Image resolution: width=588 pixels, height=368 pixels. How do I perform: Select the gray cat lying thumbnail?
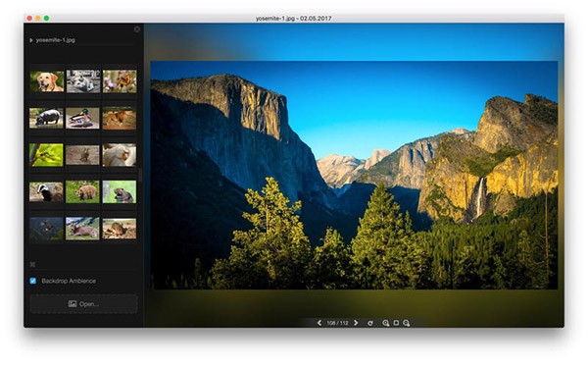click(x=83, y=81)
